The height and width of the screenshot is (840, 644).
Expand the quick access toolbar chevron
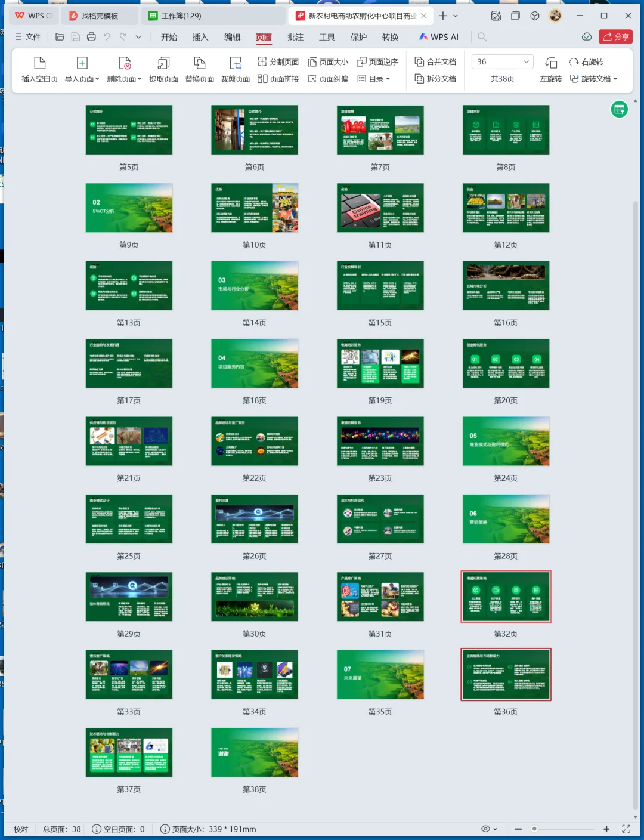click(138, 37)
